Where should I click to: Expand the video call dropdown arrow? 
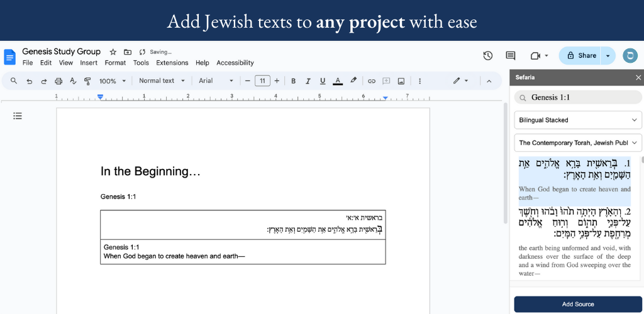pos(547,56)
